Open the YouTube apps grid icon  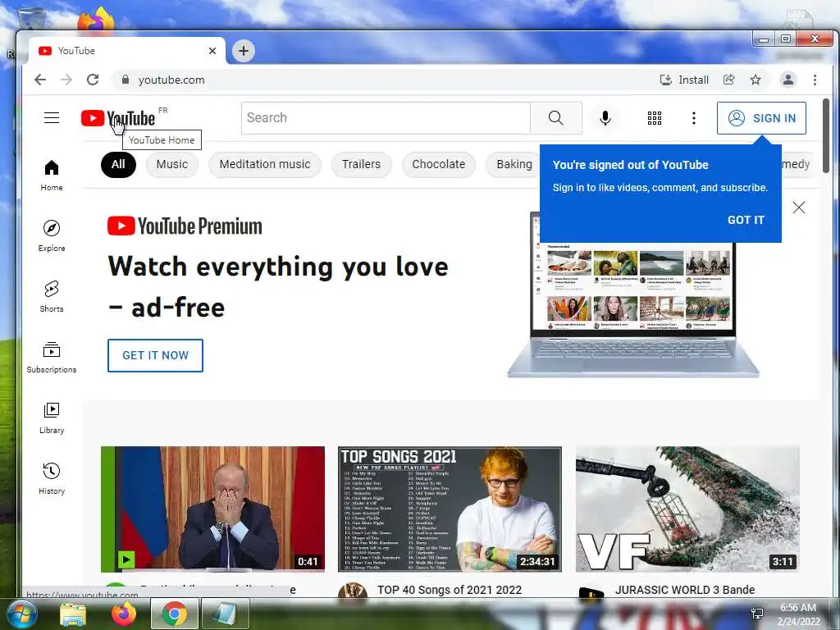[x=654, y=118]
